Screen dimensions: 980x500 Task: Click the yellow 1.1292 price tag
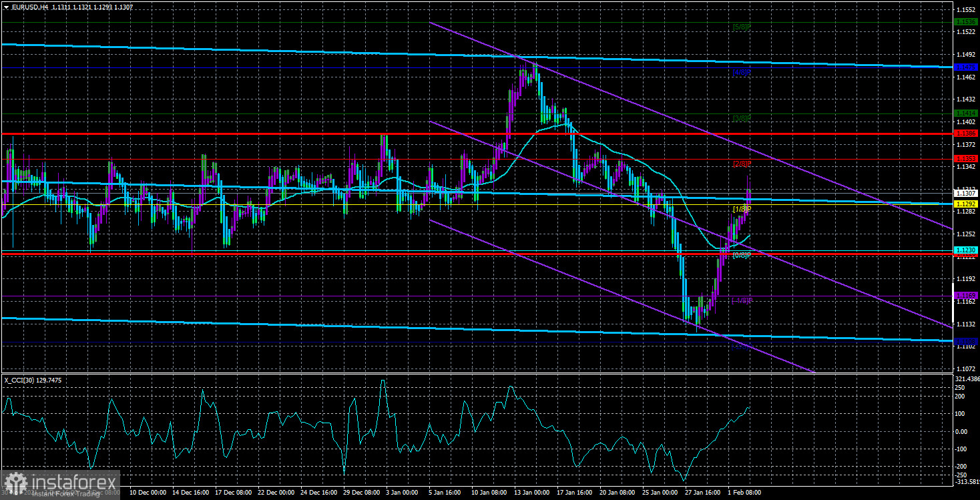pyautogui.click(x=965, y=204)
